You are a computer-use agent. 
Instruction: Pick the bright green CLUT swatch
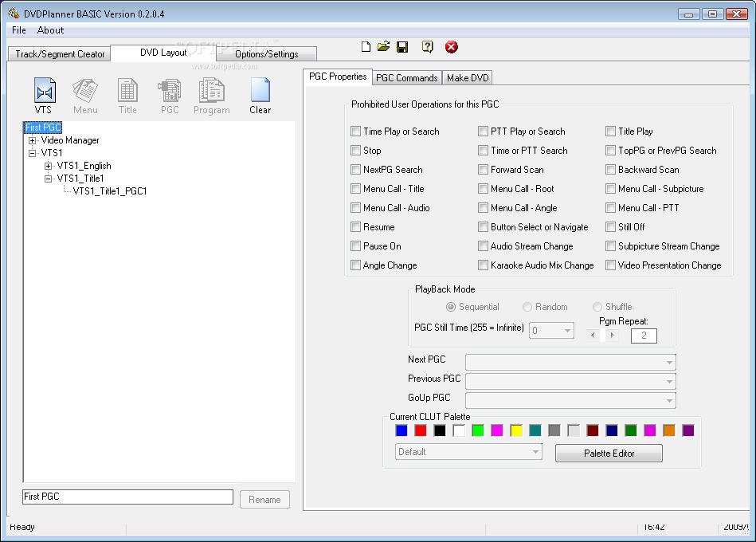(x=478, y=430)
